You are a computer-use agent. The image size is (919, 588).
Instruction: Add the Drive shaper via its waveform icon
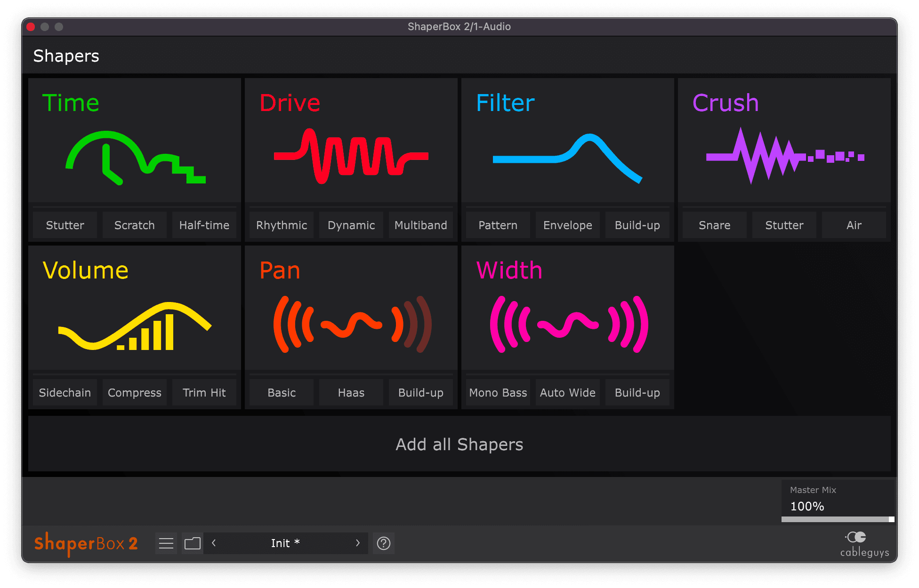point(351,156)
